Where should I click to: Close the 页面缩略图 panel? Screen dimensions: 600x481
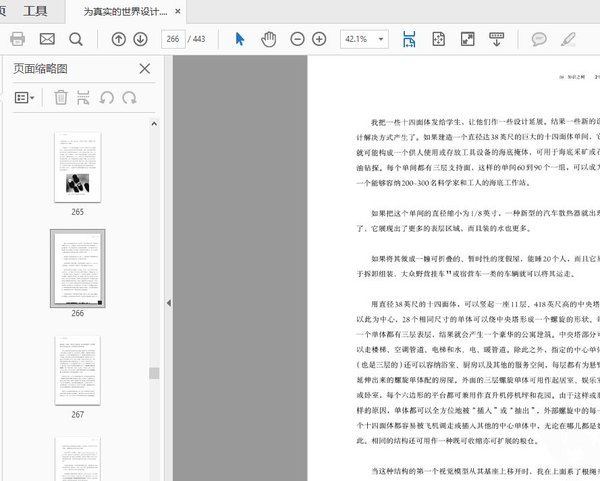pos(145,68)
